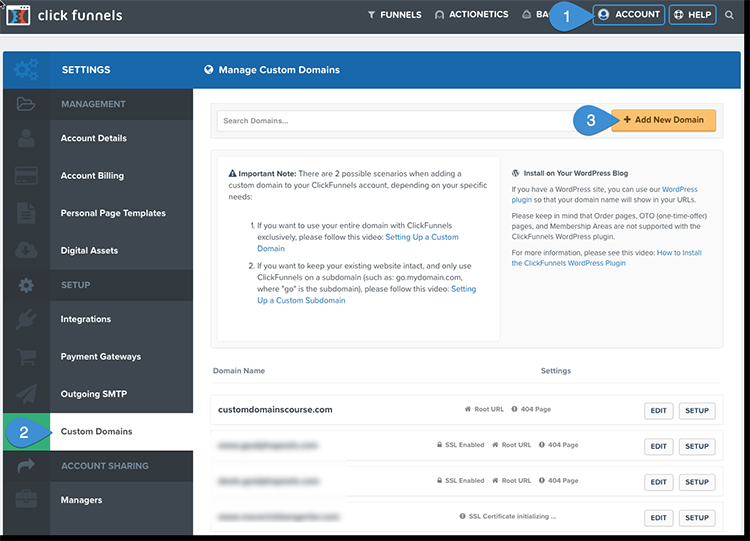Open the Funnels menu

point(395,15)
